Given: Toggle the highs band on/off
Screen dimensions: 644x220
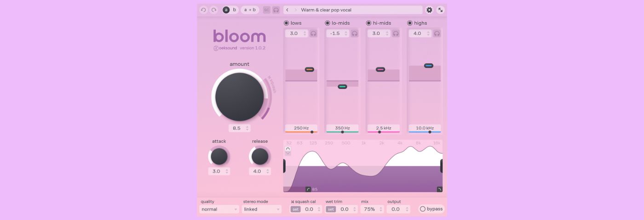Looking at the screenshot, I should [x=410, y=23].
